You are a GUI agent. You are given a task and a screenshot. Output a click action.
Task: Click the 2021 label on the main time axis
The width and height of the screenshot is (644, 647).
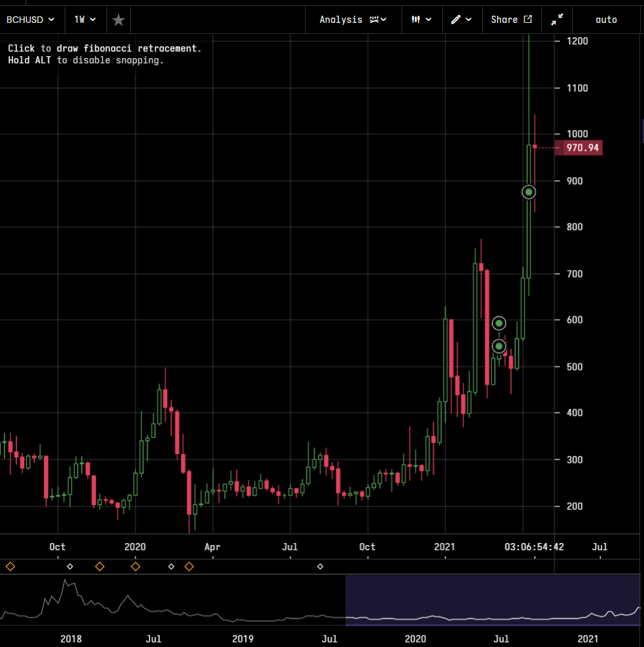444,547
